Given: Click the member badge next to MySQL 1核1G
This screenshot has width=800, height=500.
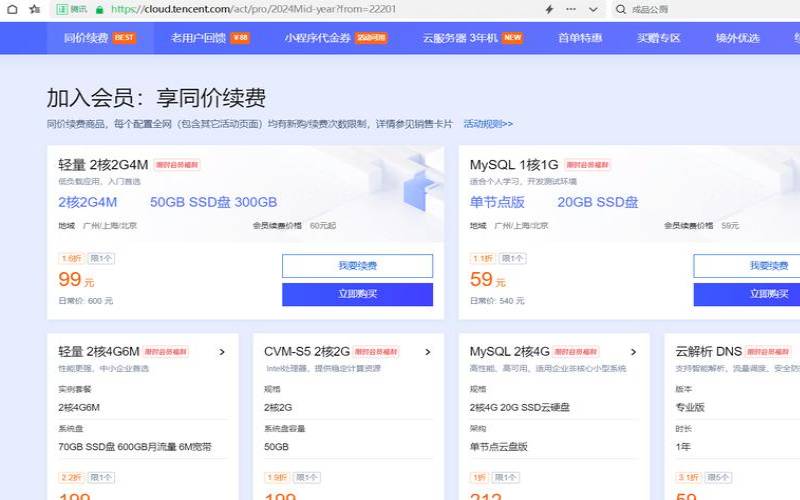Looking at the screenshot, I should tap(587, 165).
